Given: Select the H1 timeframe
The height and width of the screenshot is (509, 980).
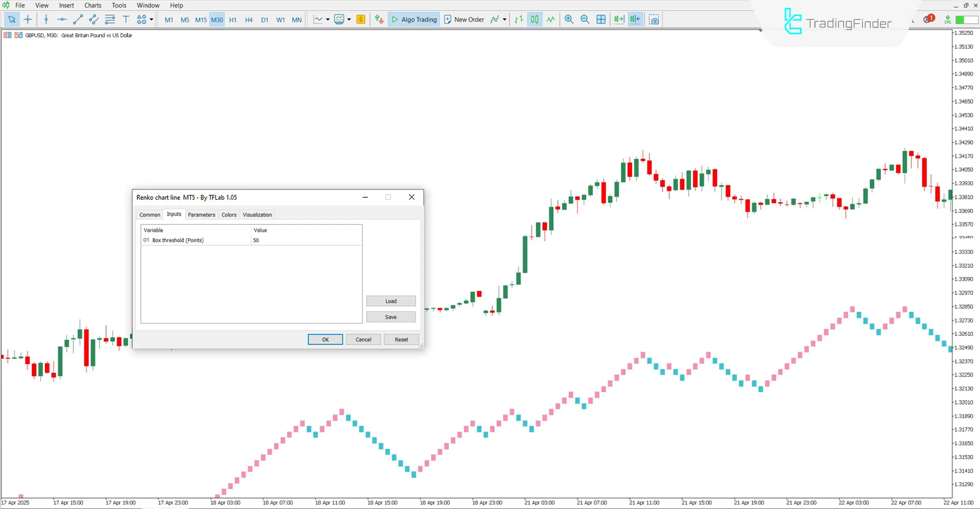Looking at the screenshot, I should pos(233,19).
